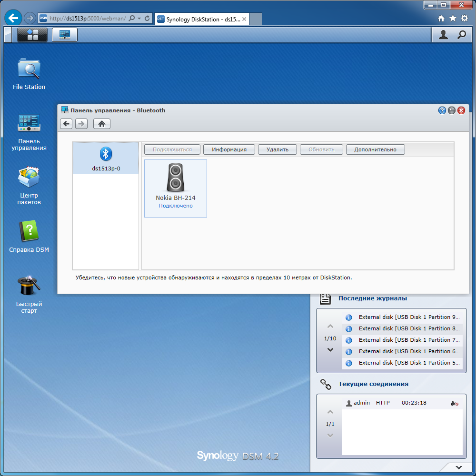Select log entry Partition 9
The height and width of the screenshot is (476, 476).
[x=402, y=317]
